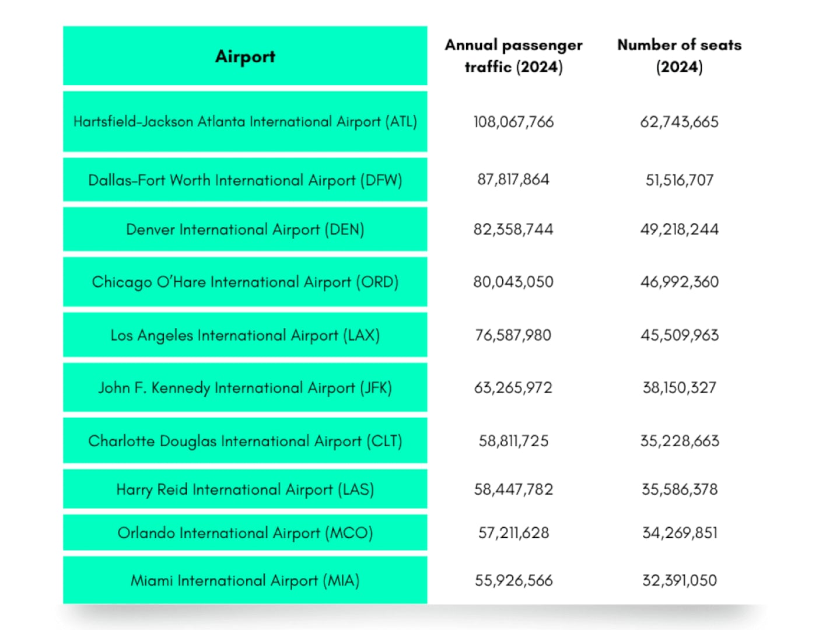840x630 pixels.
Task: Click the Airport column header
Action: [x=245, y=56]
